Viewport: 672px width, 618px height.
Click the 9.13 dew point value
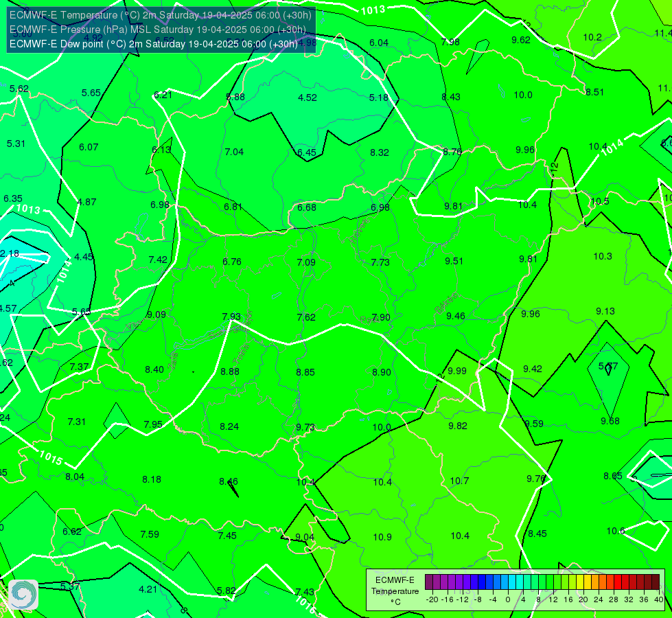pyautogui.click(x=605, y=311)
